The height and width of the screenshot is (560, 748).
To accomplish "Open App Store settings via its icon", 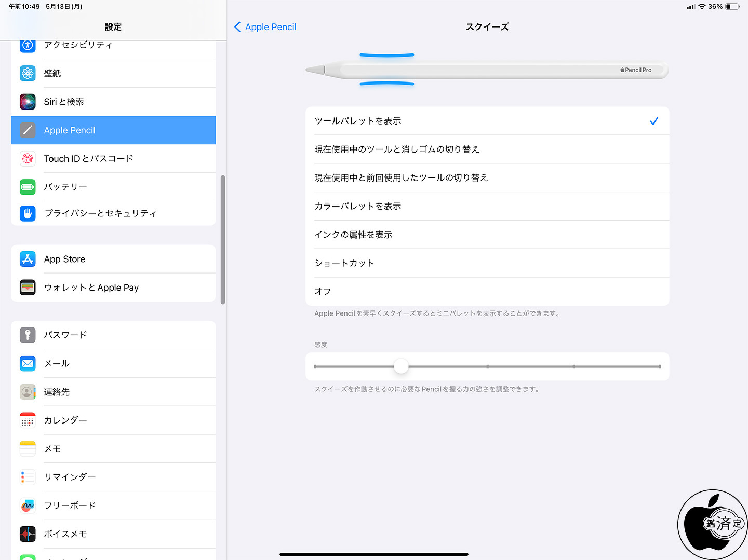I will [28, 259].
